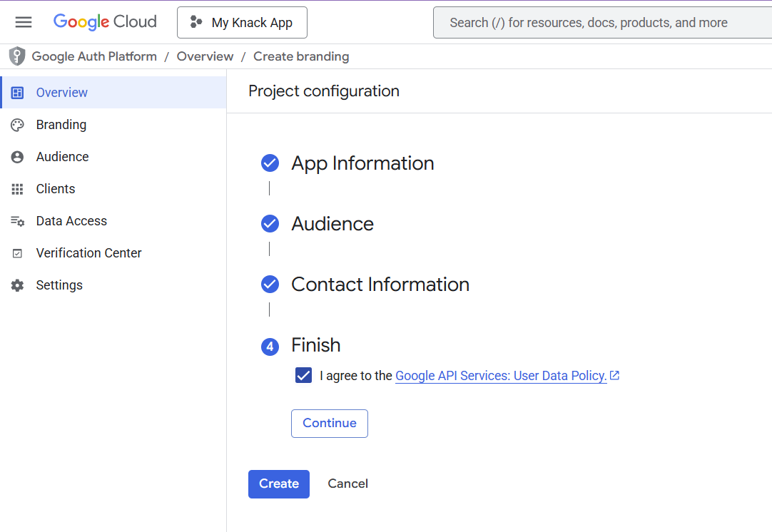772x532 pixels.
Task: Click the Clients grid icon
Action: 18,189
